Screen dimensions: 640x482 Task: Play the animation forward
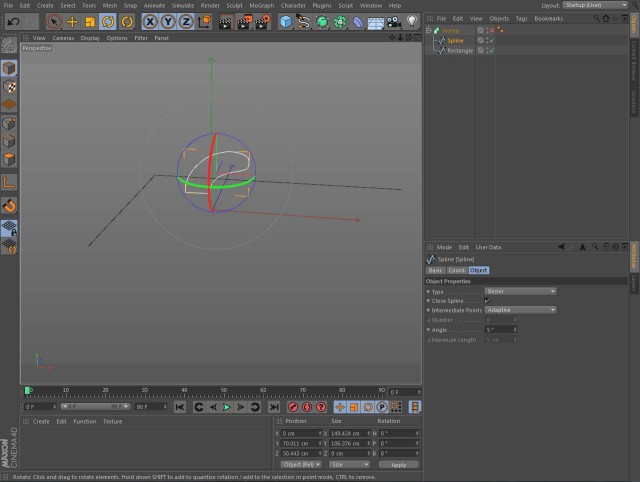pyautogui.click(x=227, y=407)
